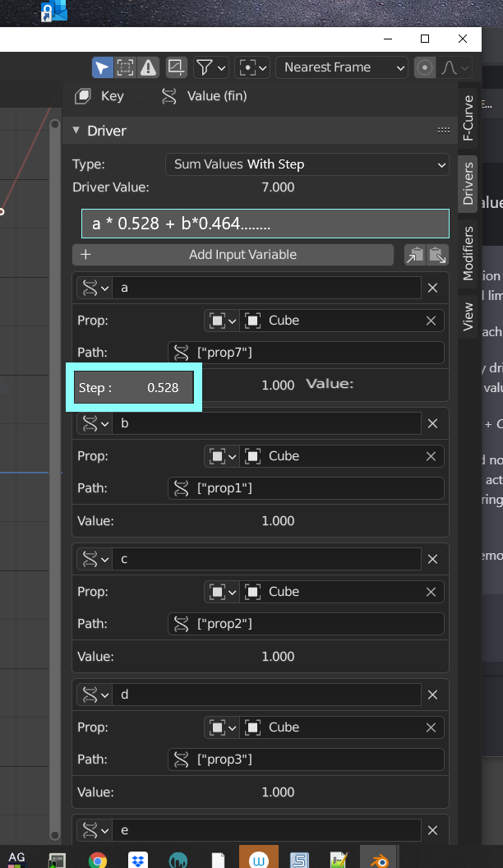
Task: Click the Cube object field of variable b
Action: [330, 456]
